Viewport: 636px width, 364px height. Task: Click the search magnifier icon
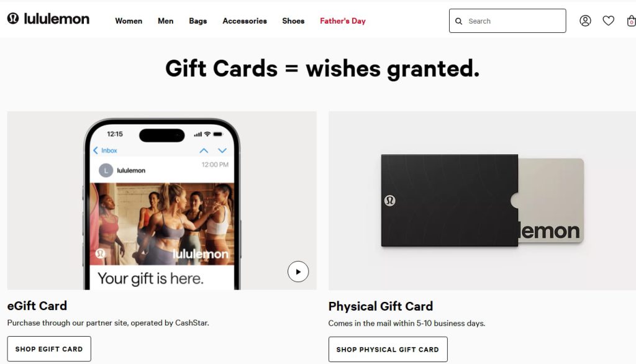pos(458,21)
